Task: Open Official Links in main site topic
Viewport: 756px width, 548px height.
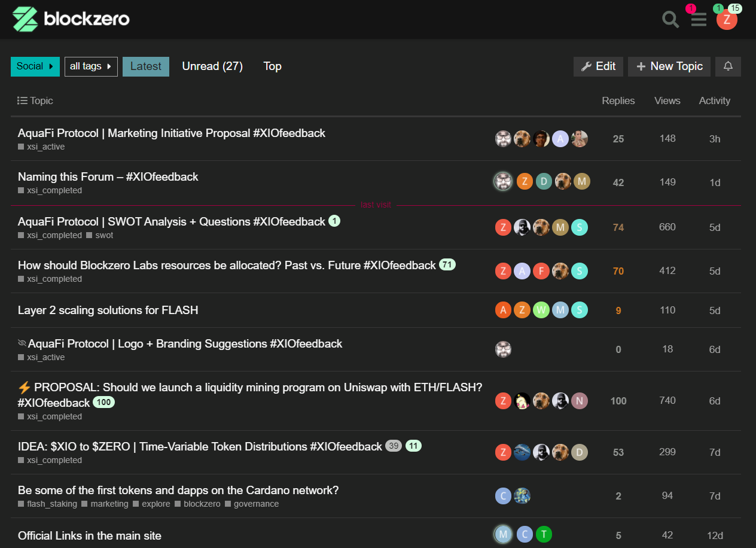Action: tap(90, 535)
